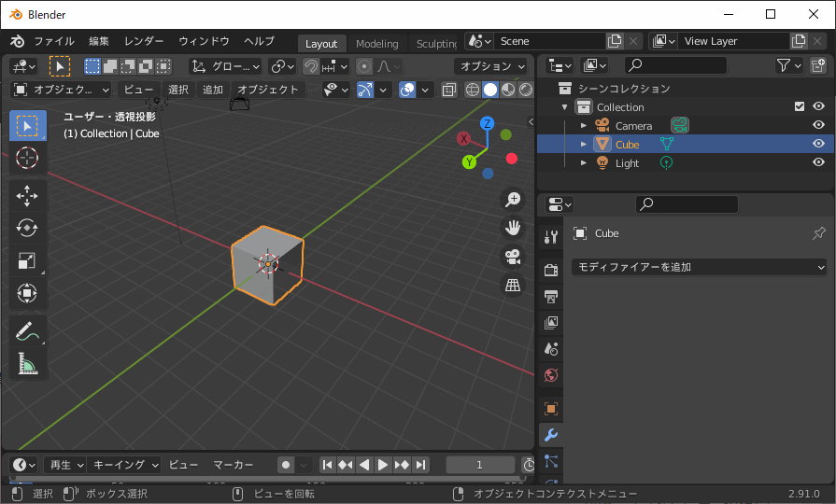The width and height of the screenshot is (836, 504).
Task: Open the Render menu
Action: point(144,41)
